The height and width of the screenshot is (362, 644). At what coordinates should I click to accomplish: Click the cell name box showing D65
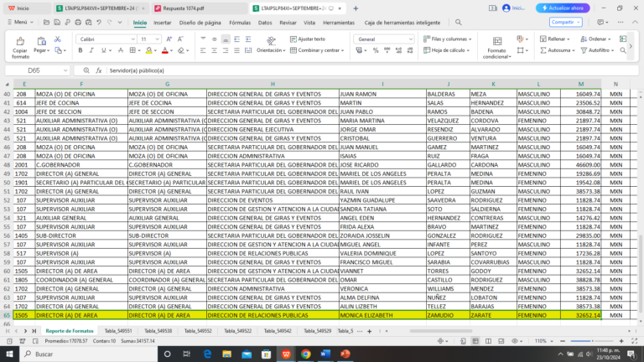(38, 70)
